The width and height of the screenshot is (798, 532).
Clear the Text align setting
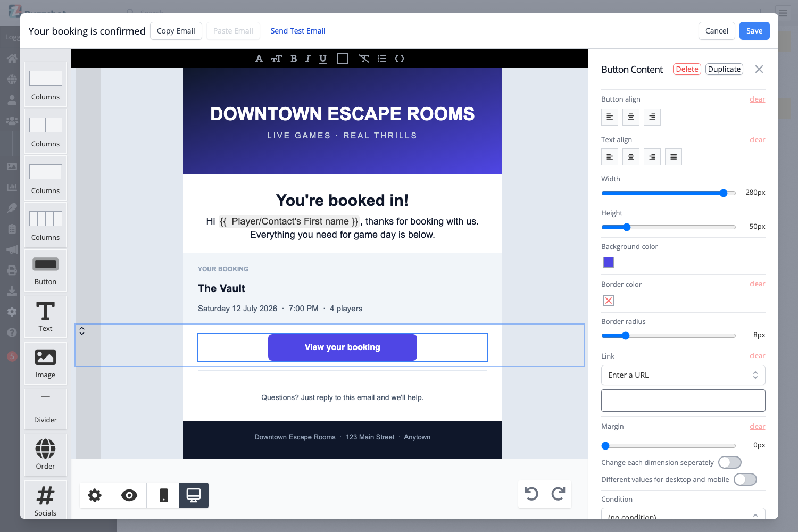coord(758,140)
